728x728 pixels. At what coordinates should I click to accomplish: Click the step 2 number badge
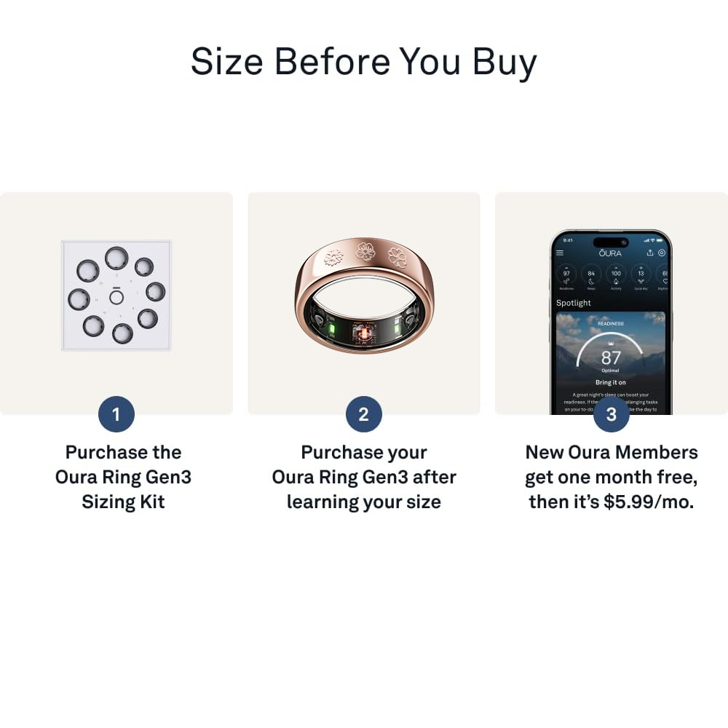(x=364, y=414)
